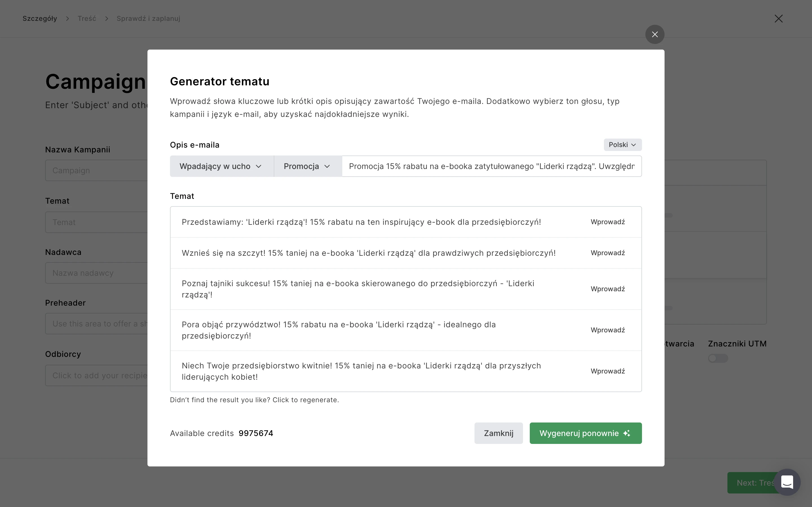Switch to the Treść breadcrumb step
The width and height of the screenshot is (812, 507).
[87, 18]
